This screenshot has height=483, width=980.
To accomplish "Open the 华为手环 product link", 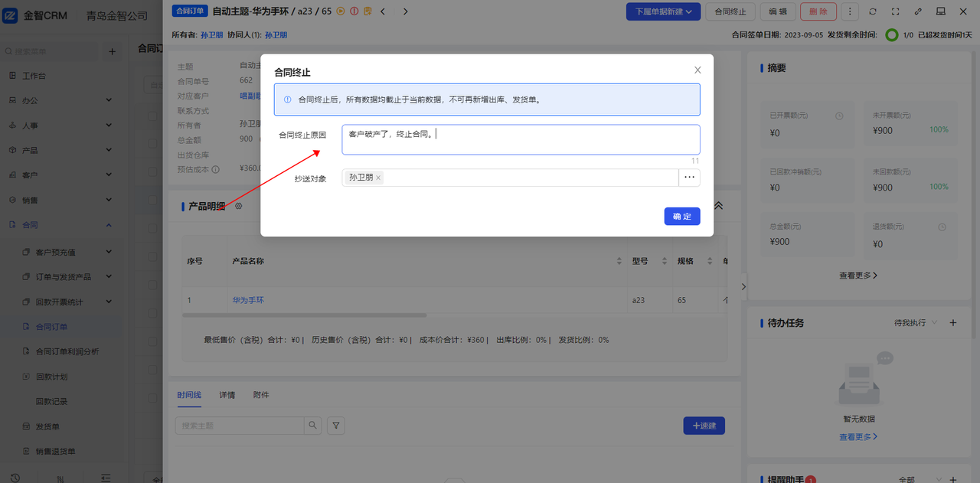I will 248,300.
